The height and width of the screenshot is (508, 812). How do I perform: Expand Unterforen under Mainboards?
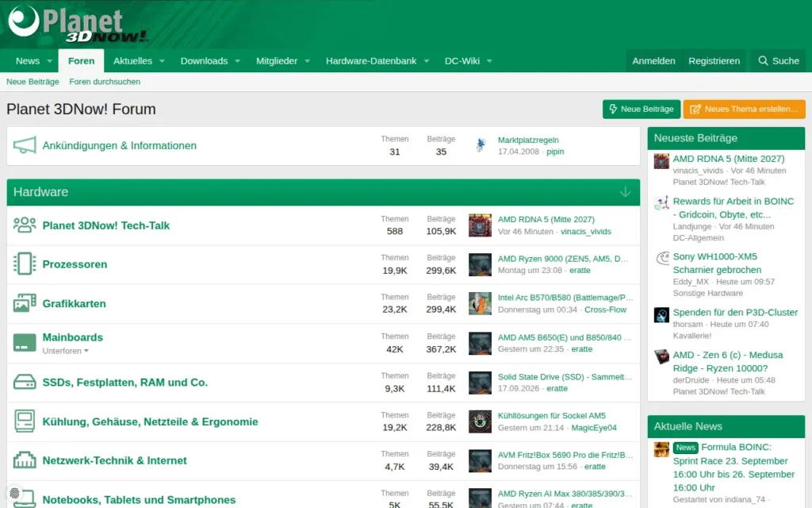coord(65,351)
